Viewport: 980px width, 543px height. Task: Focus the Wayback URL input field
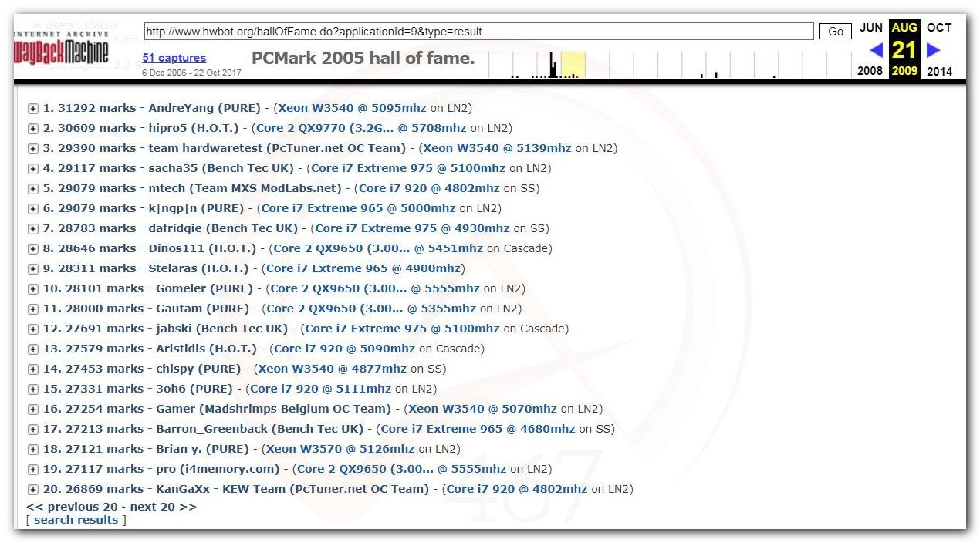[478, 32]
